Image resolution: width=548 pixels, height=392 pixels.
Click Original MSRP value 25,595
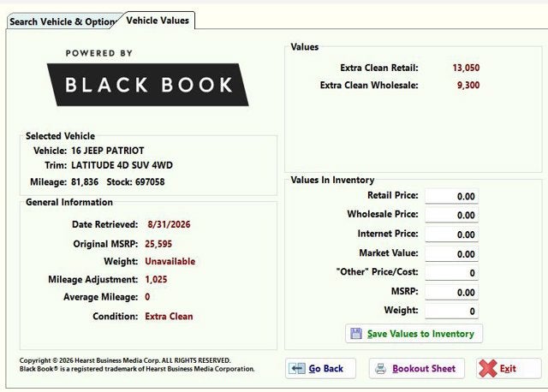click(158, 244)
